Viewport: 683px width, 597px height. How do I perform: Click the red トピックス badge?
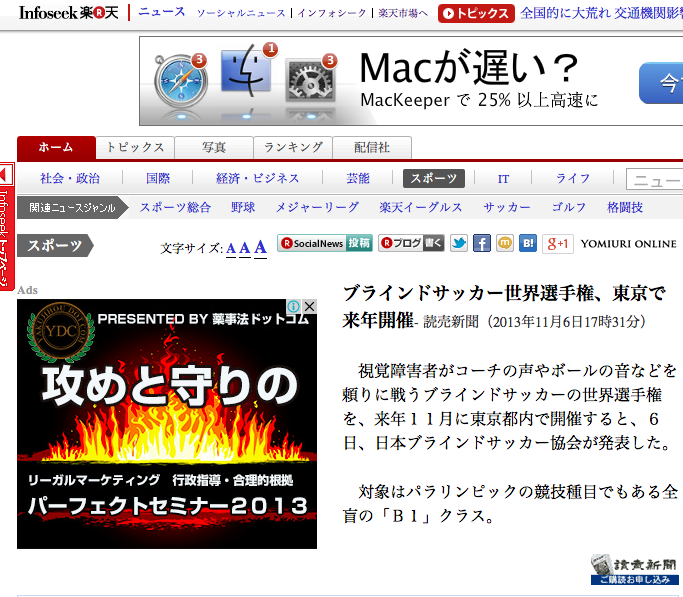click(x=476, y=13)
